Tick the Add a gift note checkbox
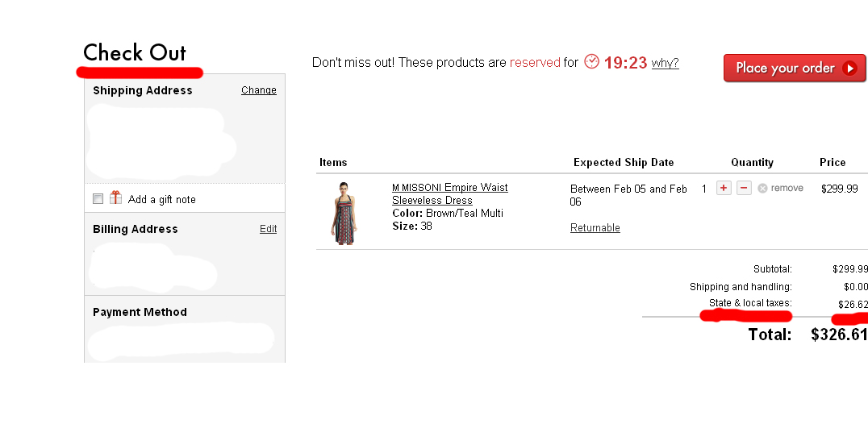 (x=98, y=199)
